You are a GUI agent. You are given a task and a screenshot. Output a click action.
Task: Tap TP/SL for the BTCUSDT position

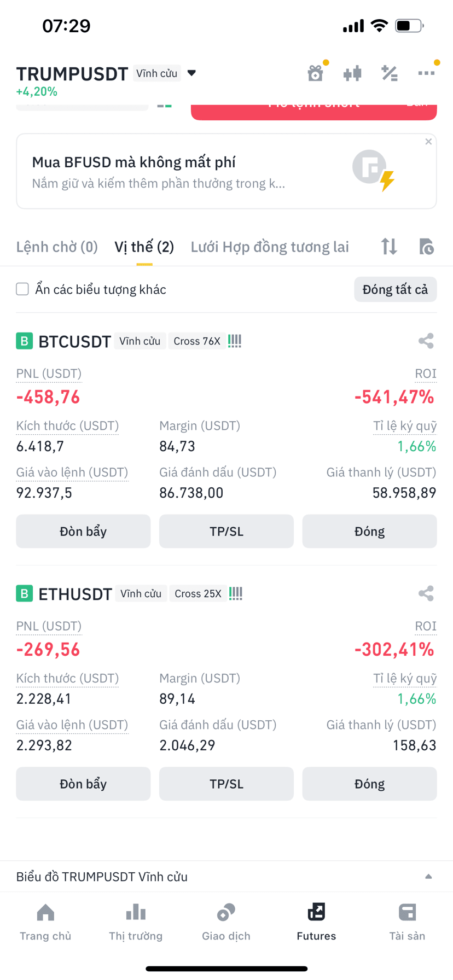pos(226,531)
